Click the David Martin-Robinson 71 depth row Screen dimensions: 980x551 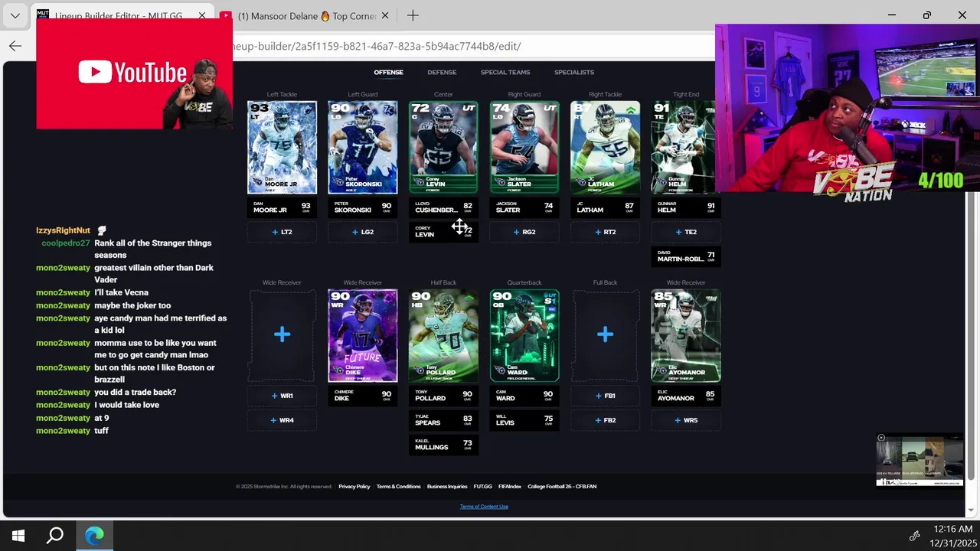[686, 256]
